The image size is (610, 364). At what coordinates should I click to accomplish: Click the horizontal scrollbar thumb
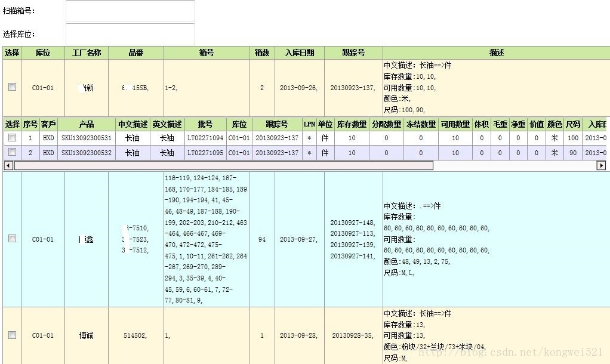click(224, 166)
